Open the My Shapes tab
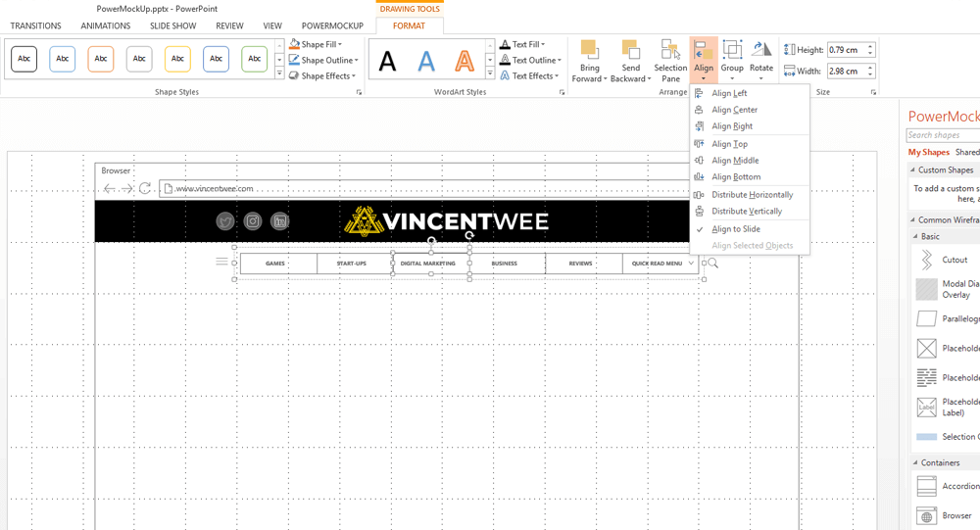The width and height of the screenshot is (980, 530). pyautogui.click(x=929, y=152)
